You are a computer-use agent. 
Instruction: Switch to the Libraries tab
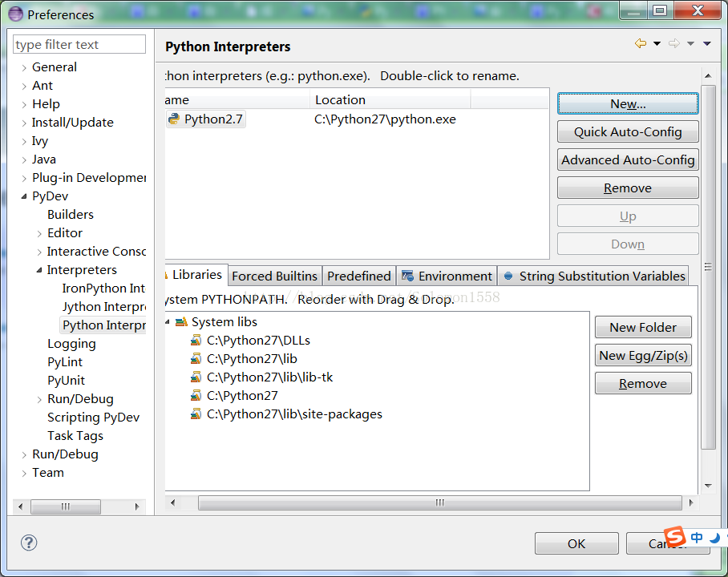point(196,275)
